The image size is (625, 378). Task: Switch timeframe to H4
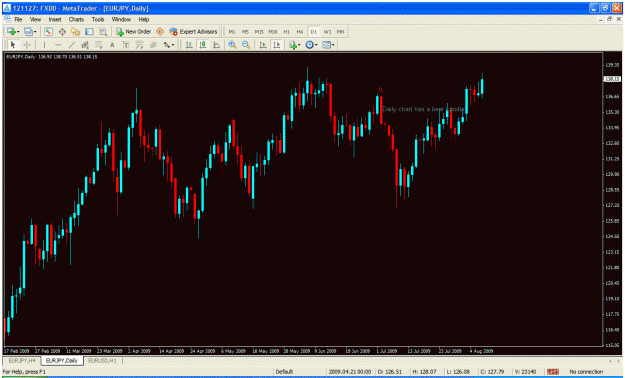(x=300, y=32)
